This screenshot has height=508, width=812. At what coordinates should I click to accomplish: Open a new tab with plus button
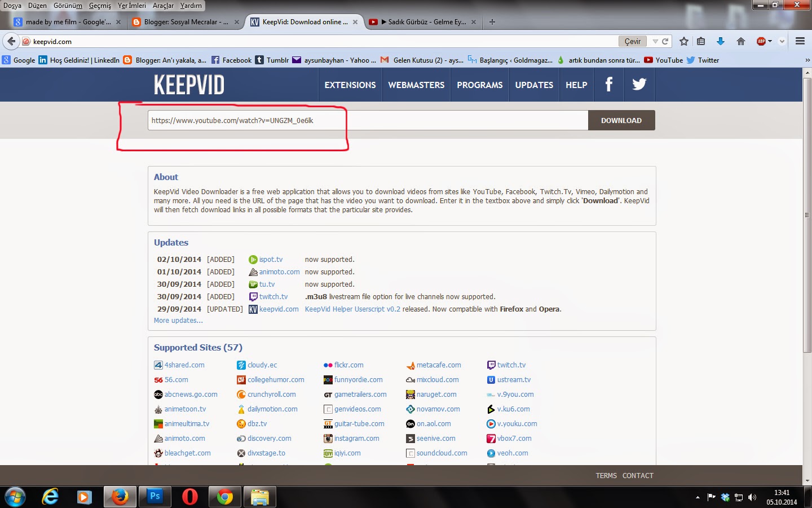click(x=492, y=22)
